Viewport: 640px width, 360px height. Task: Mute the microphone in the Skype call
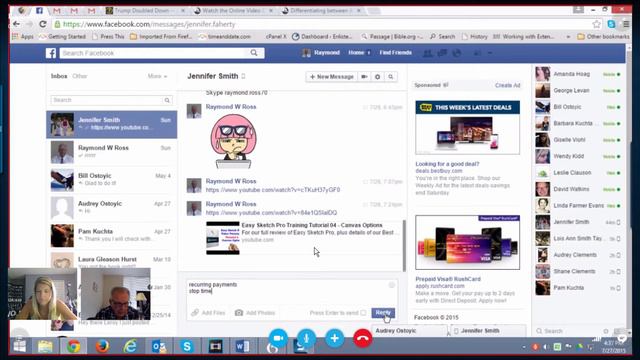(306, 338)
